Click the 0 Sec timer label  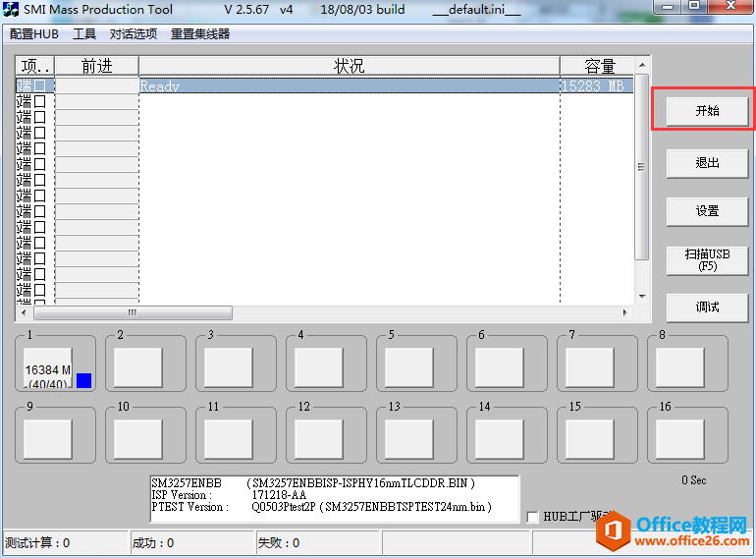[694, 480]
